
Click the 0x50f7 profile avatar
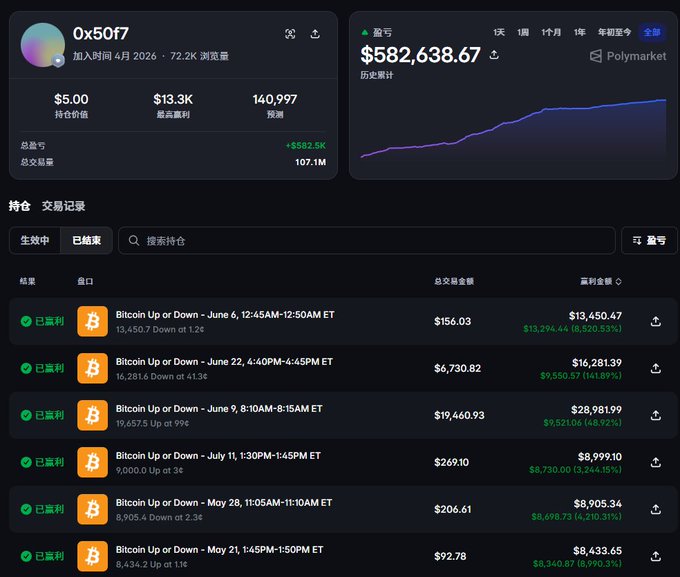point(42,45)
